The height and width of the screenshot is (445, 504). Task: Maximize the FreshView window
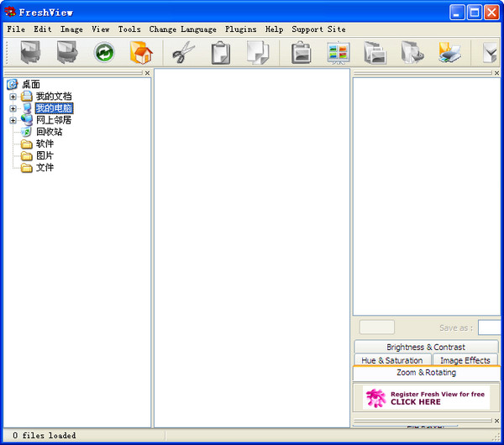[475, 13]
